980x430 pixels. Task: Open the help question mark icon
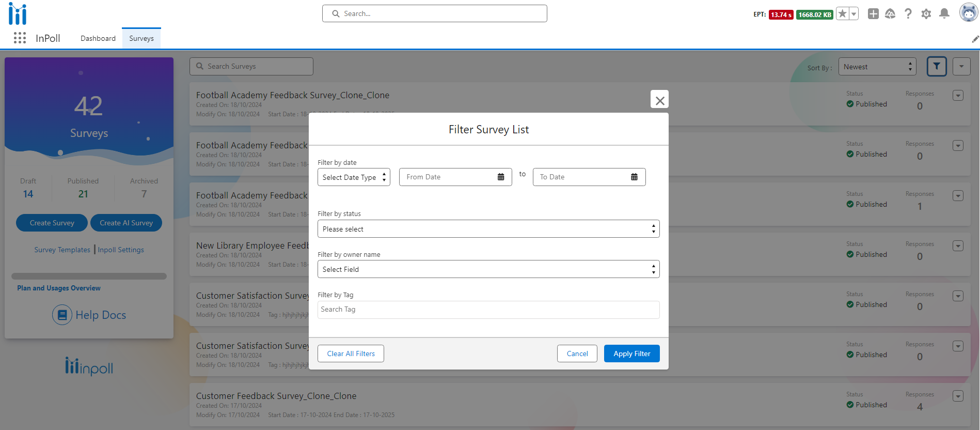click(x=908, y=14)
